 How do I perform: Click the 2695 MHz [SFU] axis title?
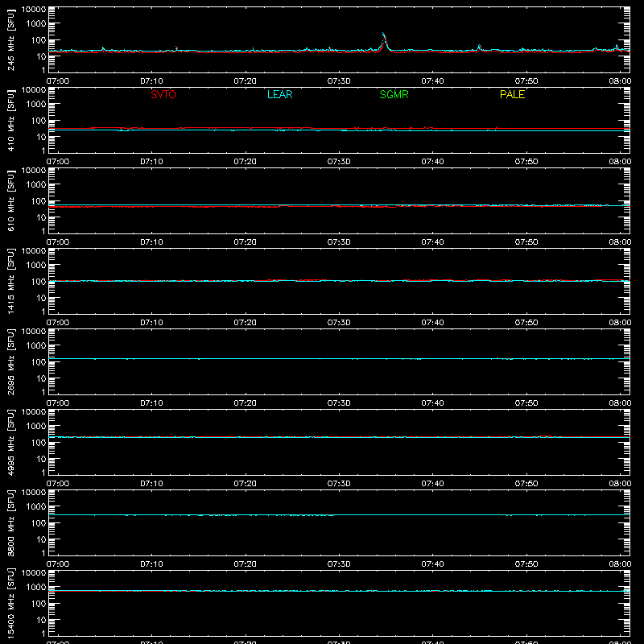coord(10,361)
